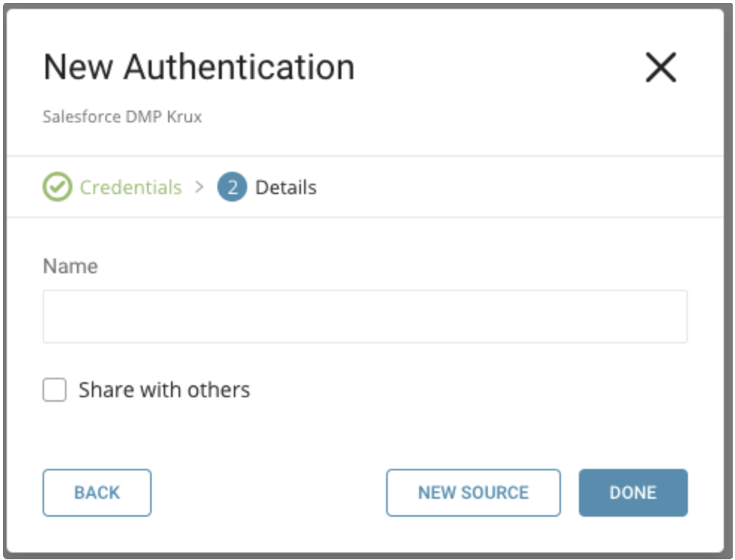This screenshot has height=560, width=735.
Task: Close the New Authentication dialog
Action: tap(660, 68)
